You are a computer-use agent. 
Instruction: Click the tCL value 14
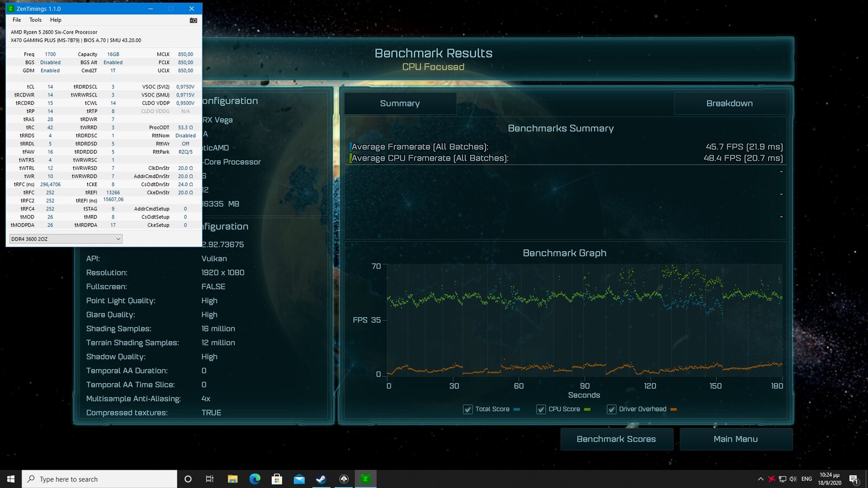50,87
